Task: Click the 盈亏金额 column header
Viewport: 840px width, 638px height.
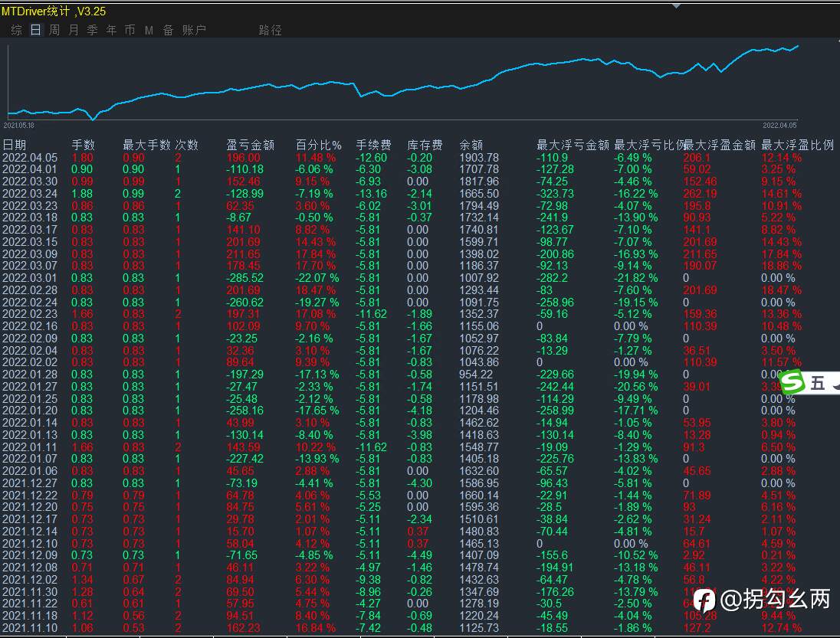Action: pyautogui.click(x=250, y=145)
